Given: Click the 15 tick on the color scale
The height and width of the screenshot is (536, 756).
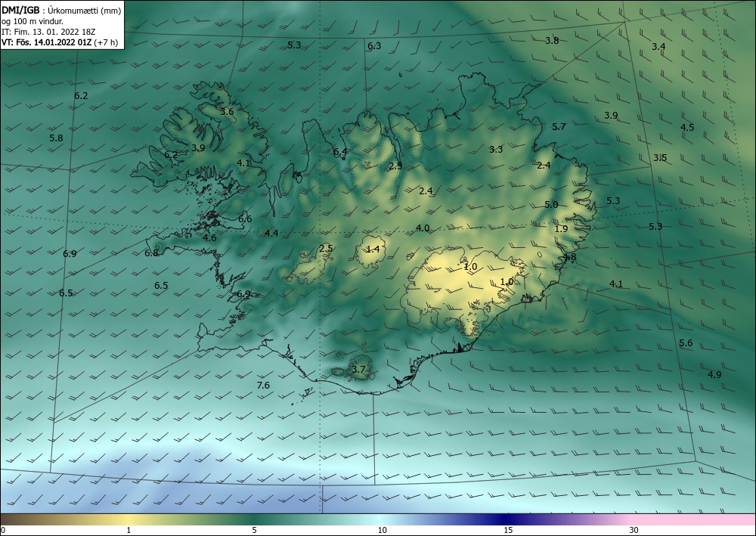Looking at the screenshot, I should (x=508, y=530).
